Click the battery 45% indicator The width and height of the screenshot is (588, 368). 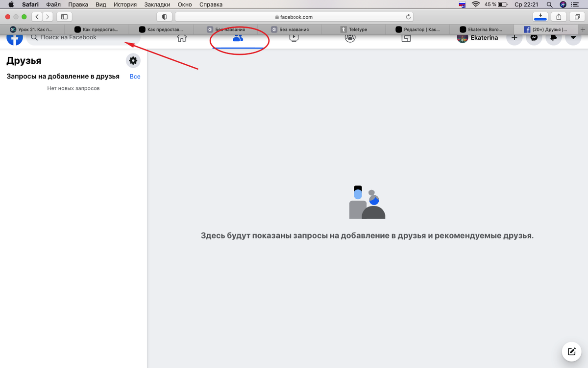(x=496, y=4)
